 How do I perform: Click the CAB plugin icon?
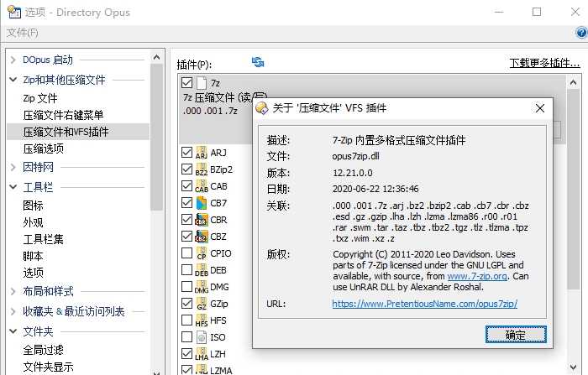pos(201,186)
